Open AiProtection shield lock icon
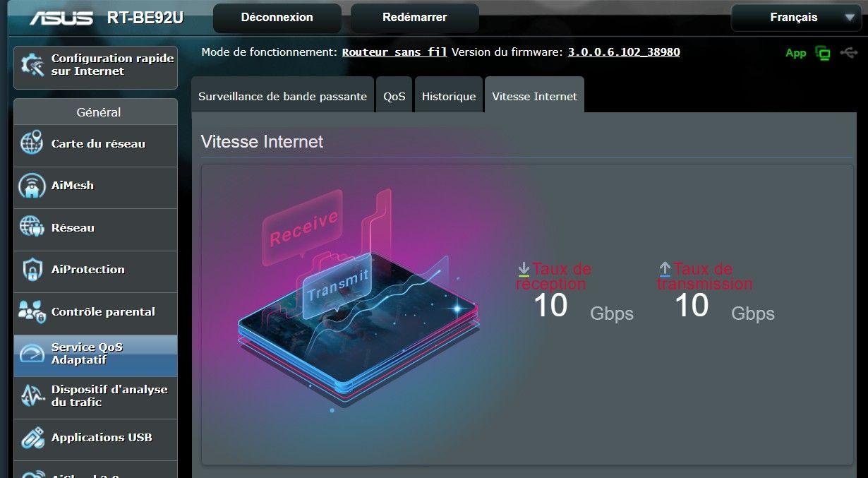This screenshot has width=868, height=478. tap(32, 269)
